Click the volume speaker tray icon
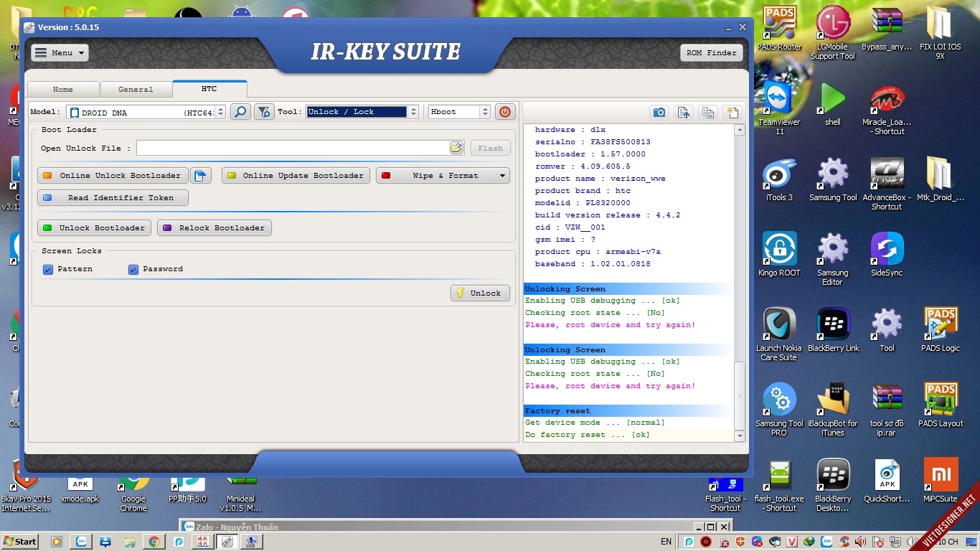 [x=860, y=542]
